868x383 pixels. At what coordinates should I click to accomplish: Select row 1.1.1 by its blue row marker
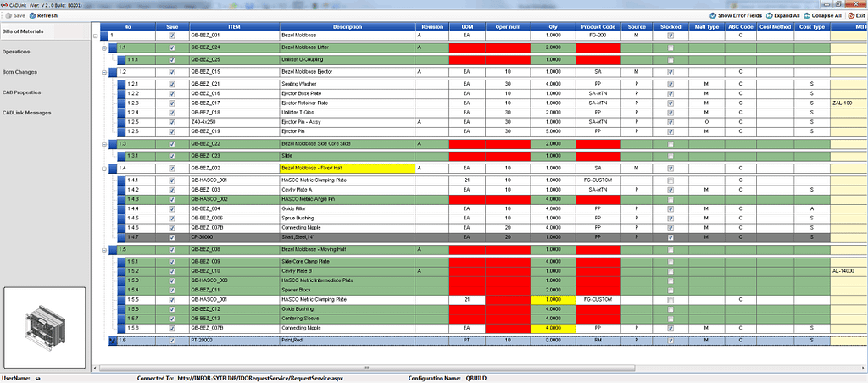121,60
